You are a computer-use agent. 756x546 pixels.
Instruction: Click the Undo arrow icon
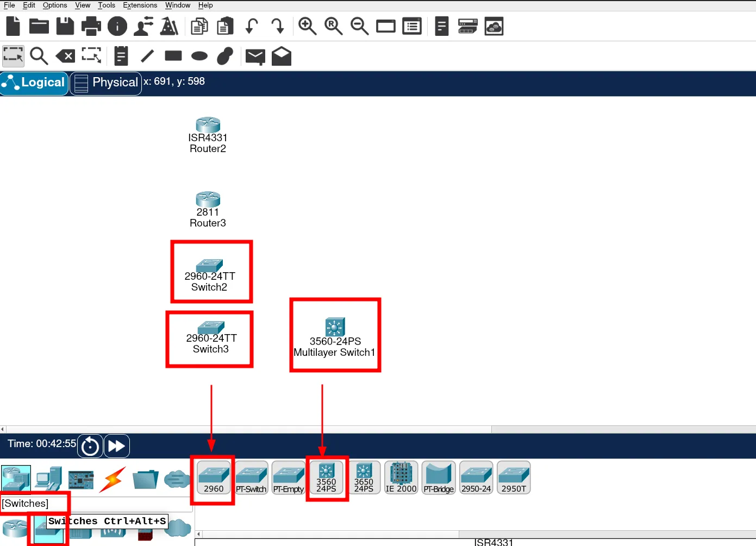tap(251, 26)
